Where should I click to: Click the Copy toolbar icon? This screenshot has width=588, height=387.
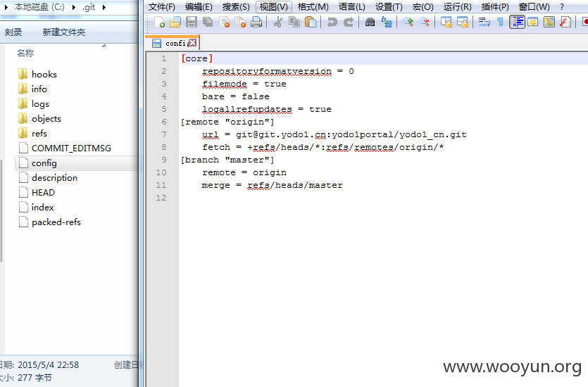[294, 22]
